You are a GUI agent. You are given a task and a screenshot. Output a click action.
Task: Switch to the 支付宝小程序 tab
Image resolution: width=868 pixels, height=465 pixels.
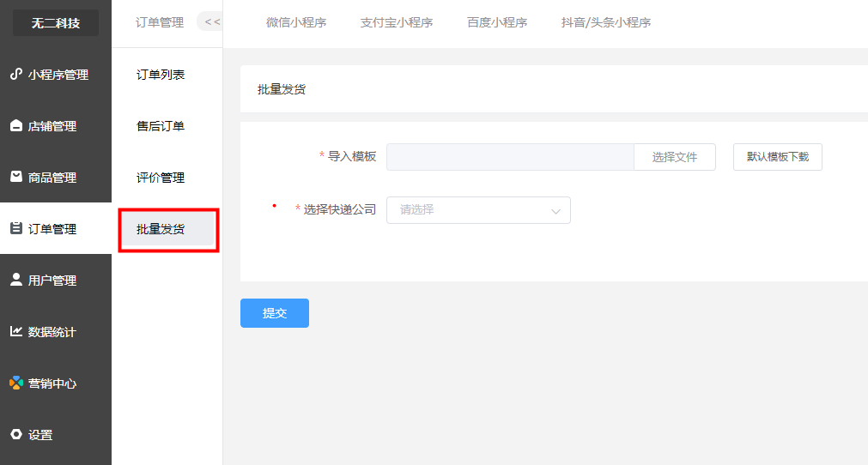[397, 22]
